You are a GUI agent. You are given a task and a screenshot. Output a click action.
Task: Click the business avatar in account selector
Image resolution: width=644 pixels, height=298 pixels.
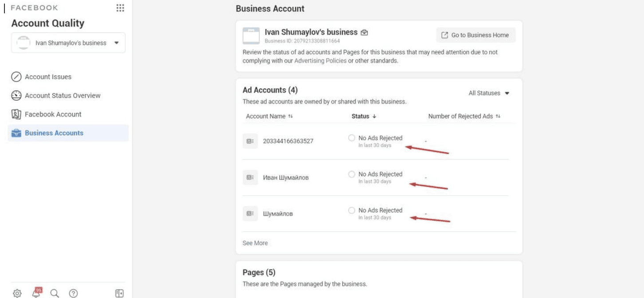(24, 43)
